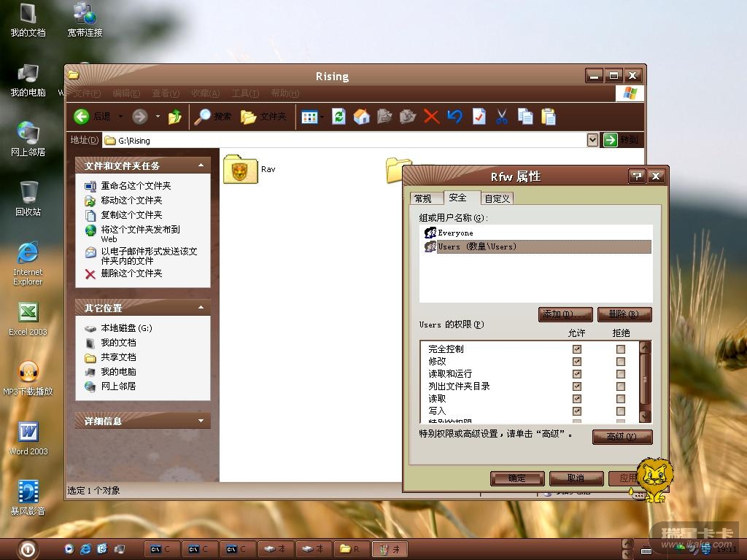Click the Cut scissors icon

[x=502, y=116]
